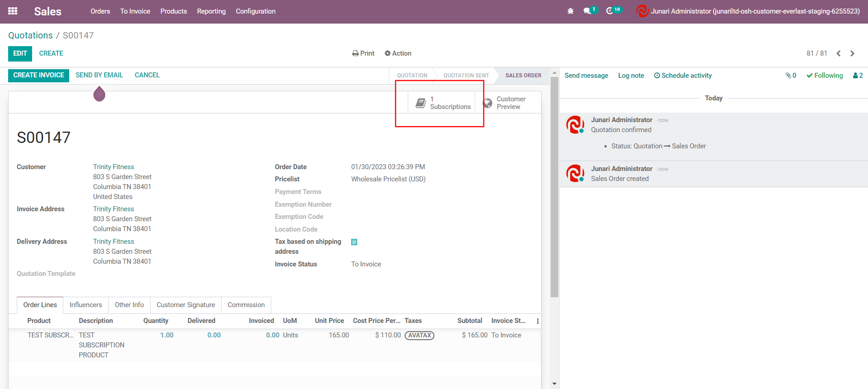
Task: Toggle Tax based on shipping address checkbox
Action: [x=354, y=242]
